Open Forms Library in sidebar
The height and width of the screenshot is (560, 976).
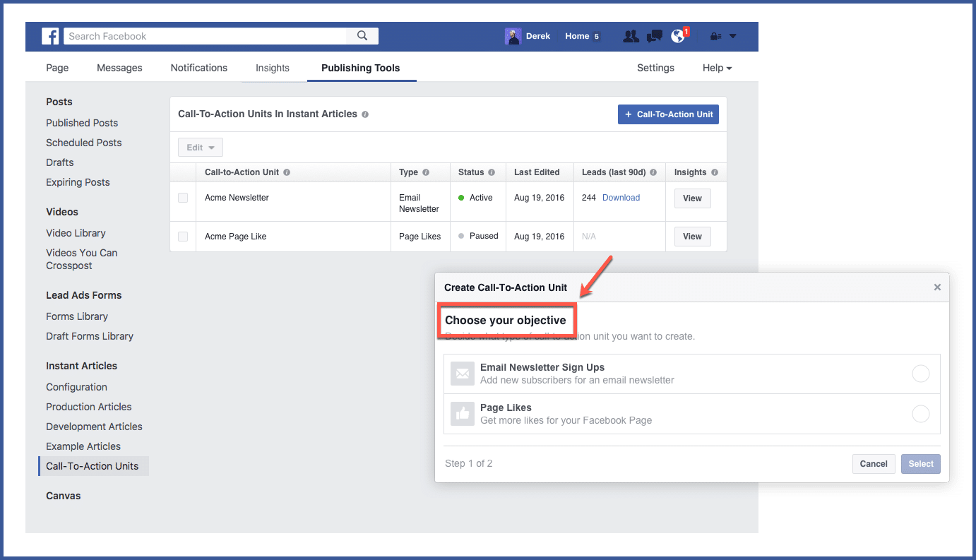point(77,316)
